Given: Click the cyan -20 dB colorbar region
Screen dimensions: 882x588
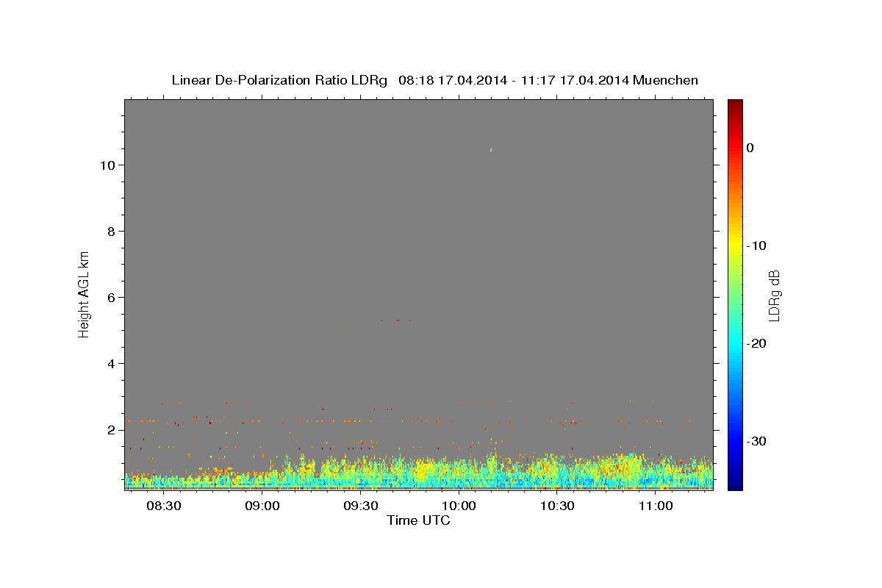Looking at the screenshot, I should (735, 343).
